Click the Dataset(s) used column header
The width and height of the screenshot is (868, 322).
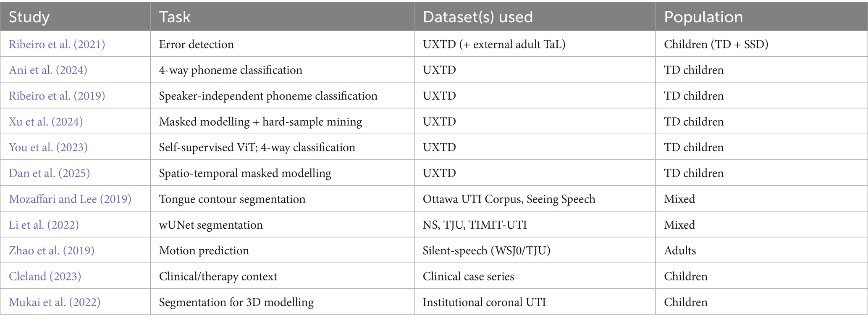pos(477,17)
